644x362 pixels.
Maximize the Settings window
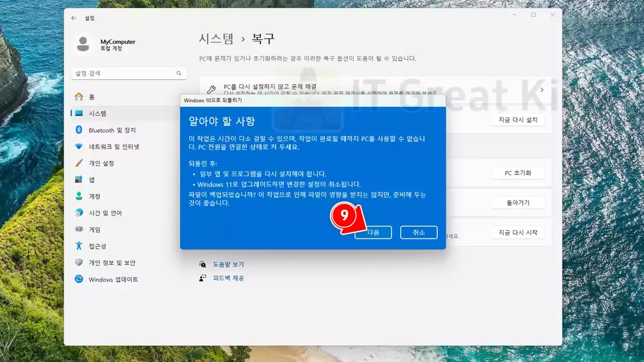533,15
